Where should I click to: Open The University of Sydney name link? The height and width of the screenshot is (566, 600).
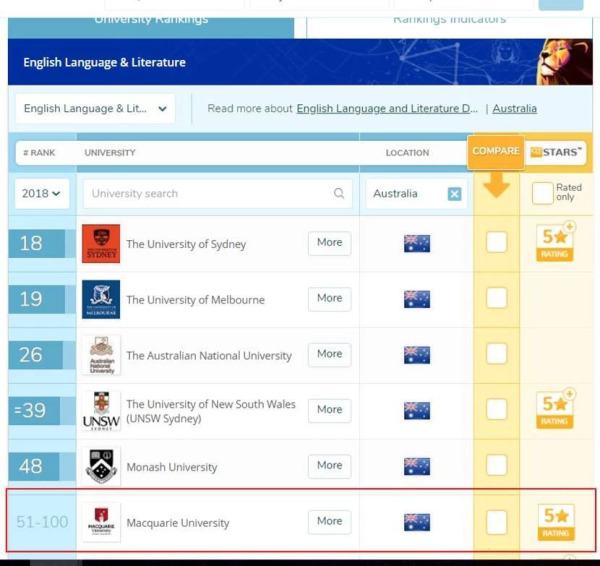click(186, 244)
